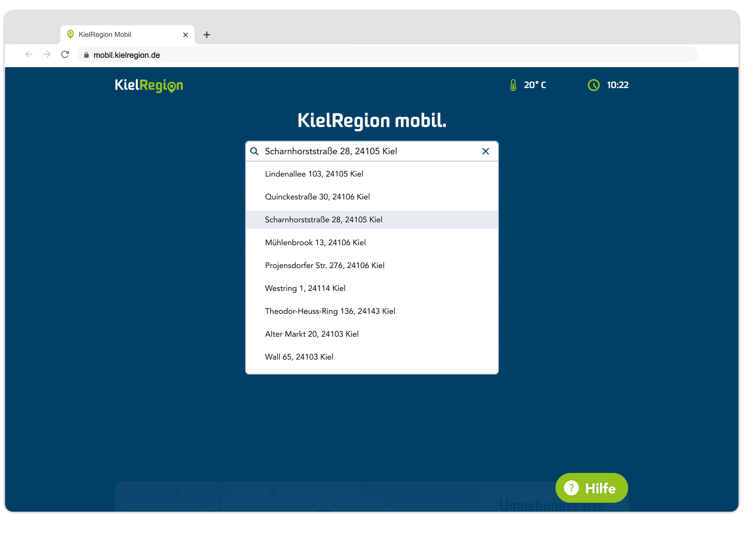Click the clock icon beside 10:22

593,85
